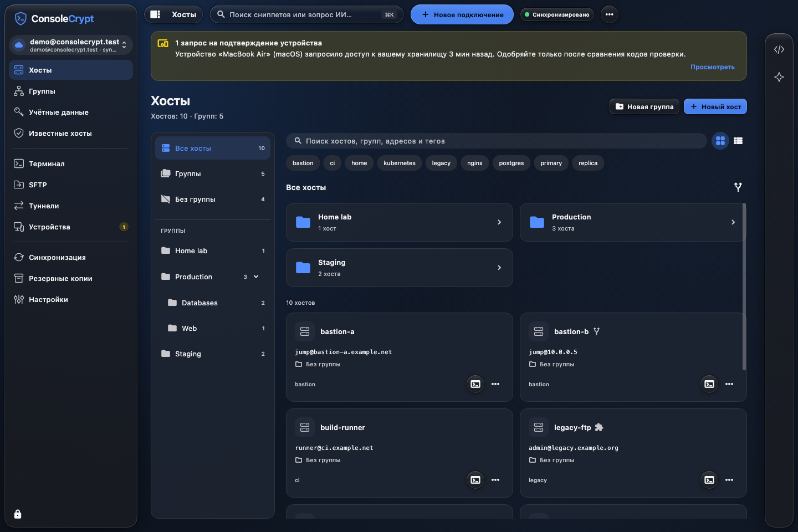This screenshot has height=532, width=798.
Task: Filter hosts by postgres tag
Action: 511,163
